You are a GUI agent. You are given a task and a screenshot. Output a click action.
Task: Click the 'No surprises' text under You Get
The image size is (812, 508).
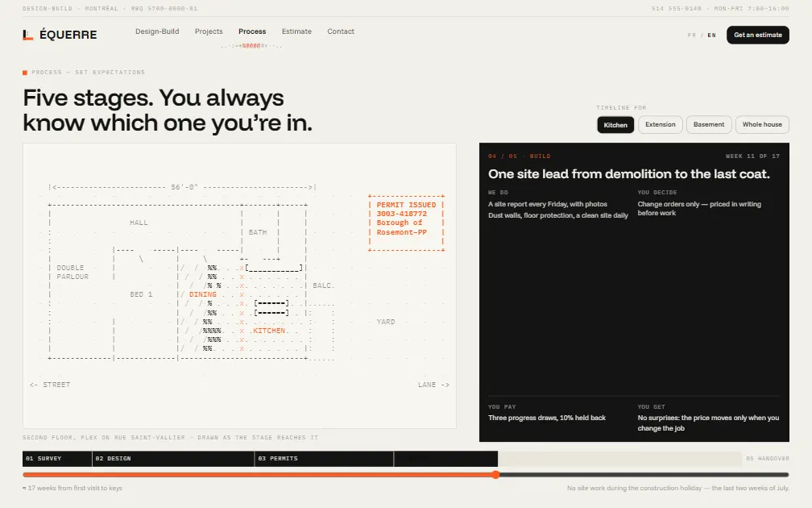708,423
